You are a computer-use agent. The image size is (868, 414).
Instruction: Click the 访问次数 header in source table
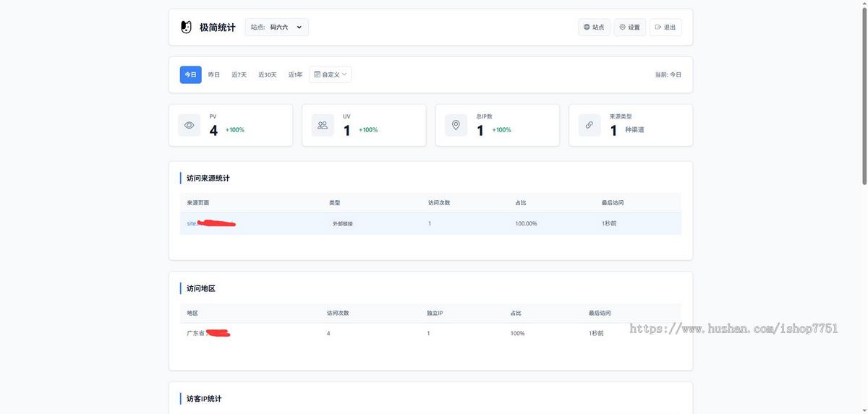pyautogui.click(x=439, y=202)
